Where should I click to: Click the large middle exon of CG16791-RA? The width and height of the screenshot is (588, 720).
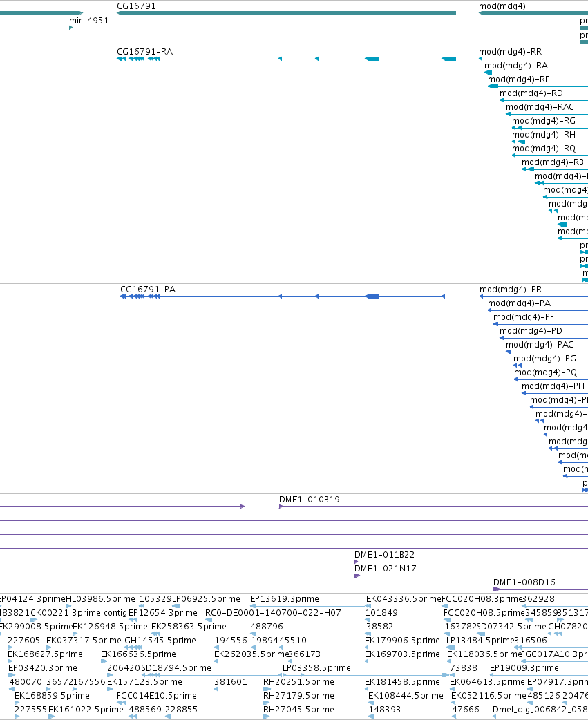coord(372,59)
